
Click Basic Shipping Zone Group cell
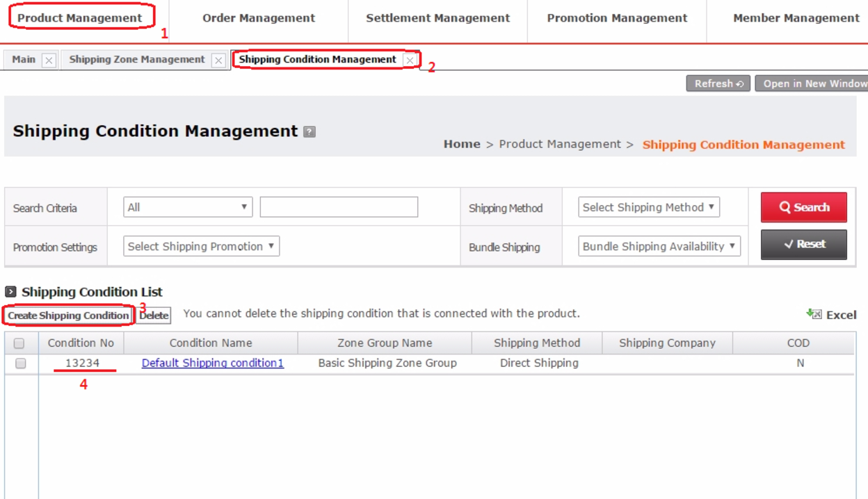tap(387, 363)
